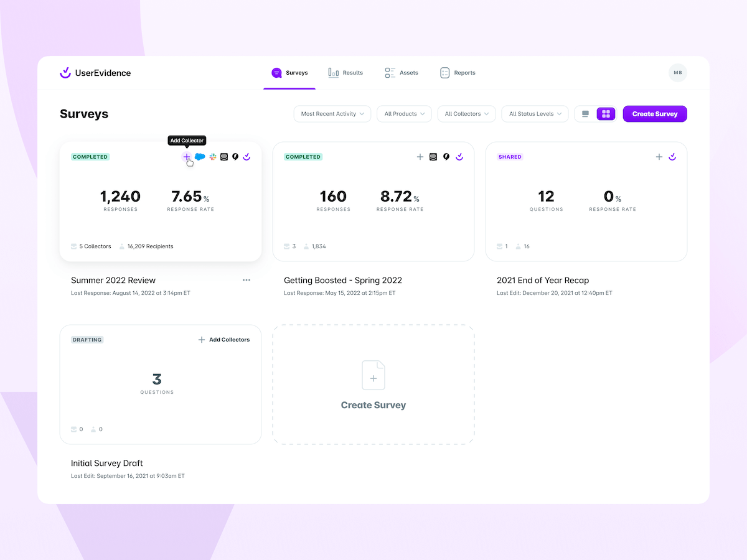Click the recipients icon showing 1,834

tap(306, 246)
